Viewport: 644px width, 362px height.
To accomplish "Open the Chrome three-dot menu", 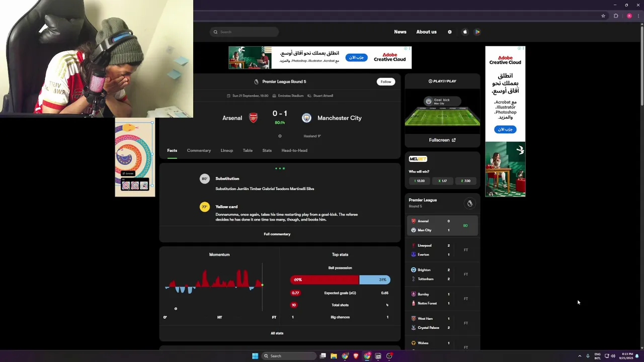I will [639, 16].
